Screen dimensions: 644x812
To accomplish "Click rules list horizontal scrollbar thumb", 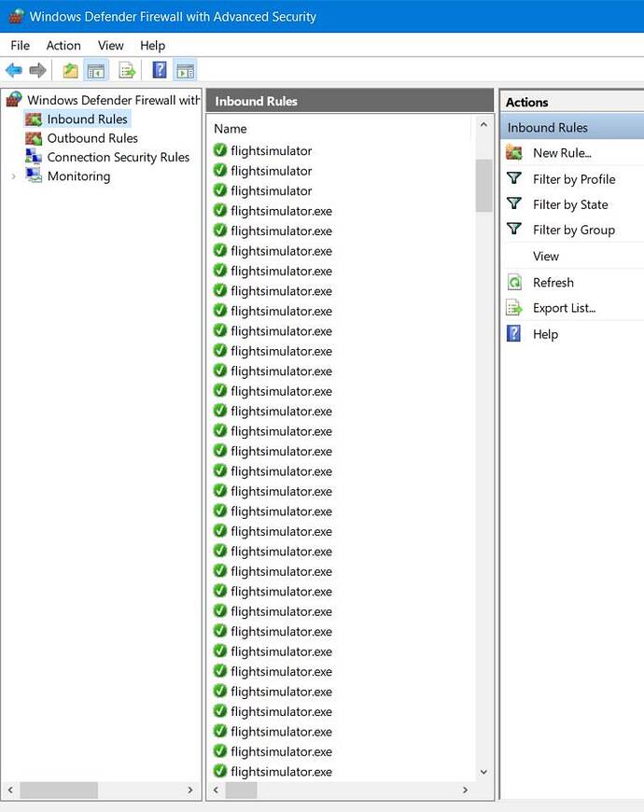I will tap(241, 790).
